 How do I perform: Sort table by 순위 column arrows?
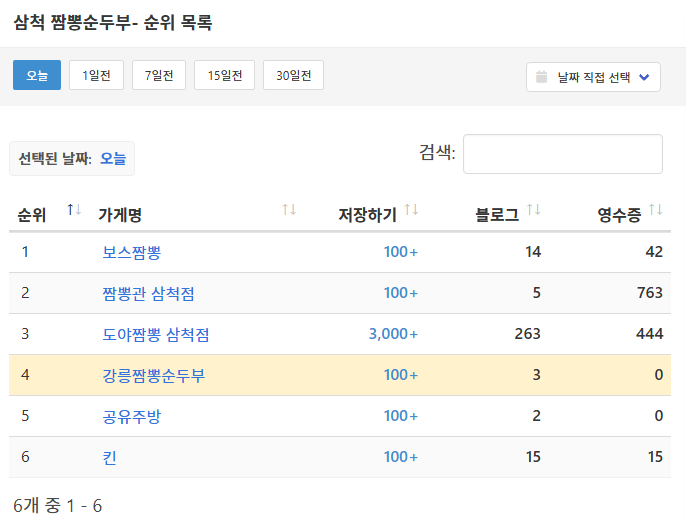click(x=73, y=210)
